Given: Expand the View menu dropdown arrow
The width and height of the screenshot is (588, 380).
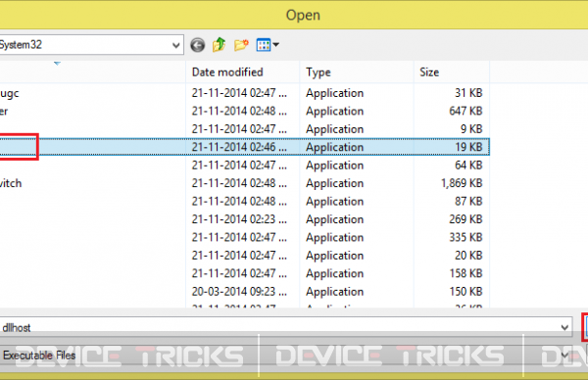Looking at the screenshot, I should click(x=276, y=45).
